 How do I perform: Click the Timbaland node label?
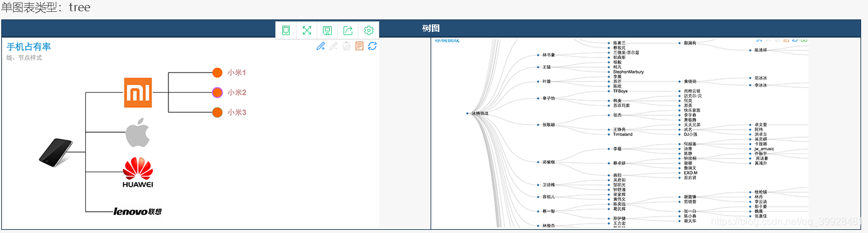pyautogui.click(x=623, y=134)
